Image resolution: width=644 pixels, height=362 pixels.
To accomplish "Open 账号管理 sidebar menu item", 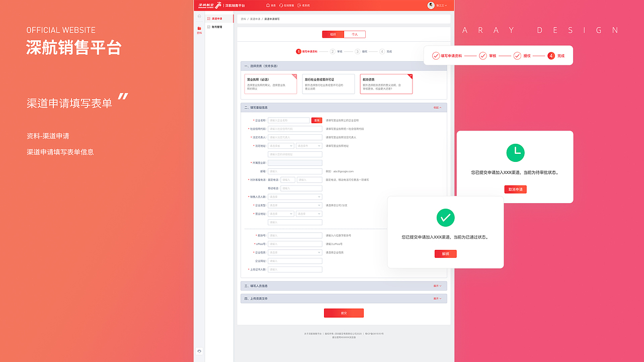I will point(219,27).
